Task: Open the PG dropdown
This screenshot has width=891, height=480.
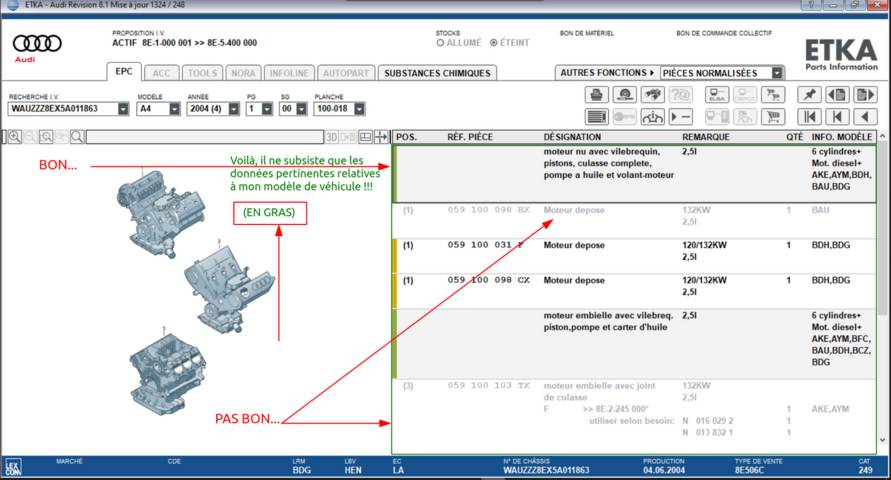Action: click(x=267, y=108)
